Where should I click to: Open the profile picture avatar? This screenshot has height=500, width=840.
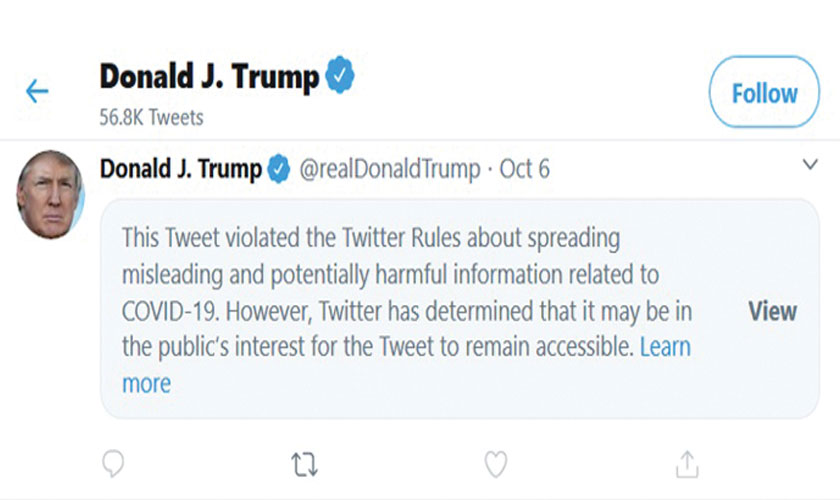[x=49, y=194]
